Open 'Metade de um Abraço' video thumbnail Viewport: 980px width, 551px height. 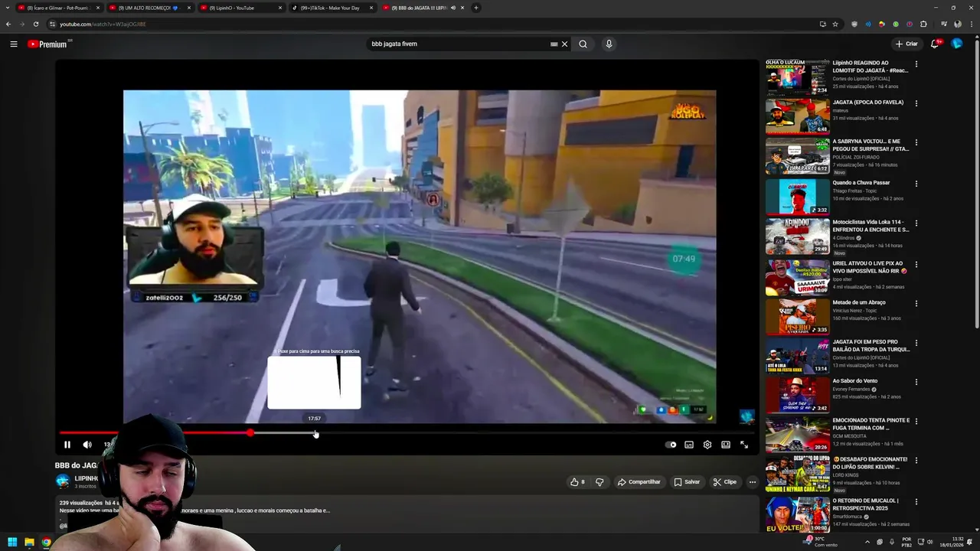click(x=797, y=316)
